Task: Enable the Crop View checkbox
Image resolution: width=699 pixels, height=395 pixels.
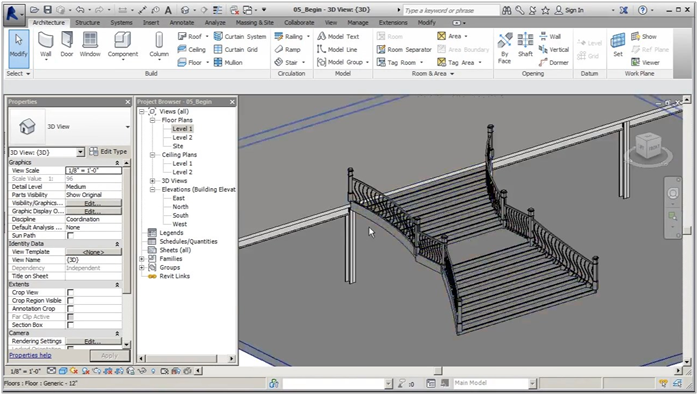Action: click(x=70, y=292)
